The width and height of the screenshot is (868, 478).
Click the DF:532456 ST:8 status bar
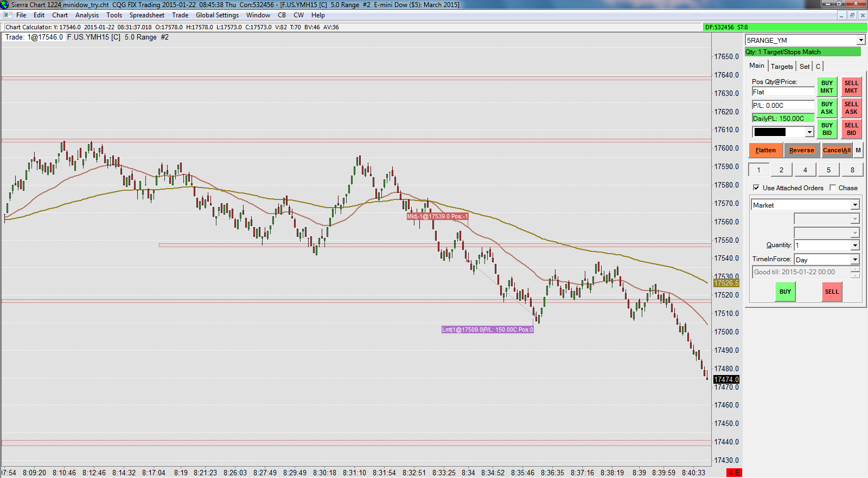tap(784, 27)
